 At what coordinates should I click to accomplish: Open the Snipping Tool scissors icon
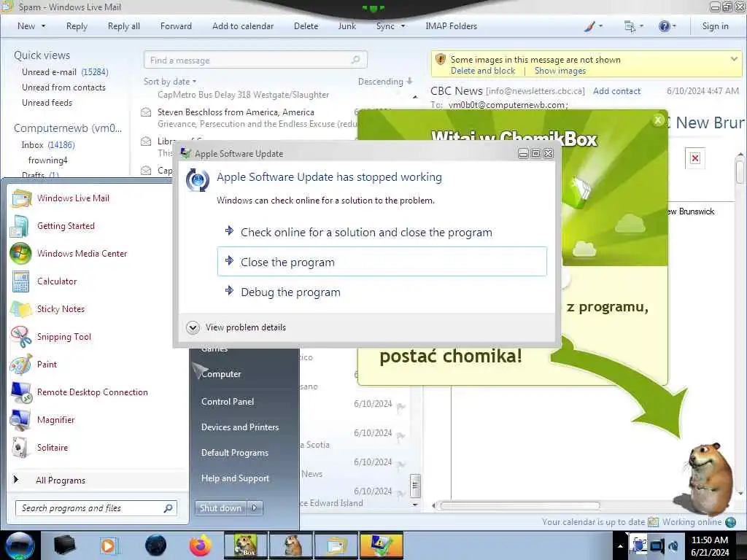20,337
